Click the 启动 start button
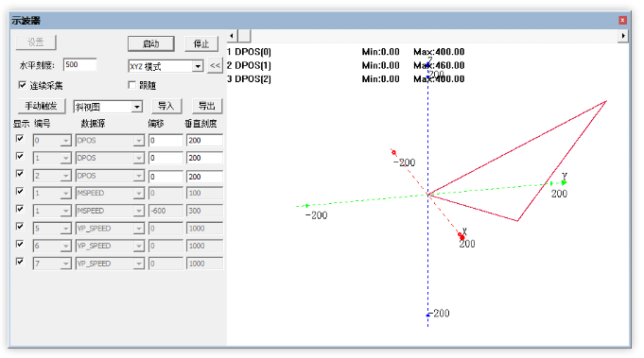This screenshot has width=644, height=358. 150,43
